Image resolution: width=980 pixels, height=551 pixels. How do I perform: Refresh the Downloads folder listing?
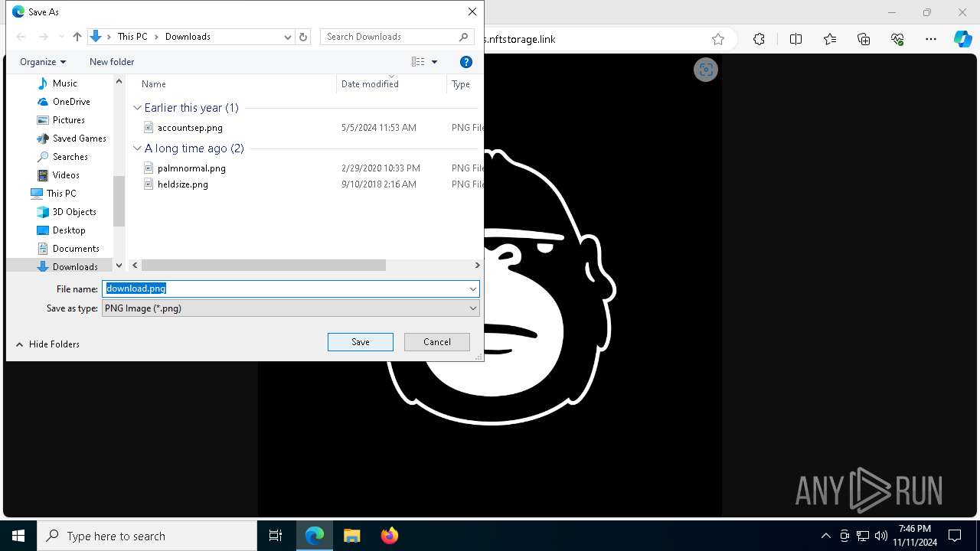303,37
